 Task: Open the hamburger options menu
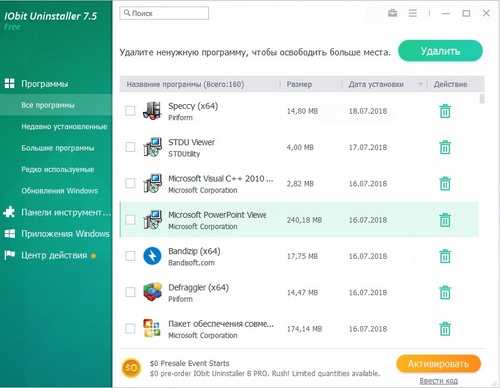413,13
